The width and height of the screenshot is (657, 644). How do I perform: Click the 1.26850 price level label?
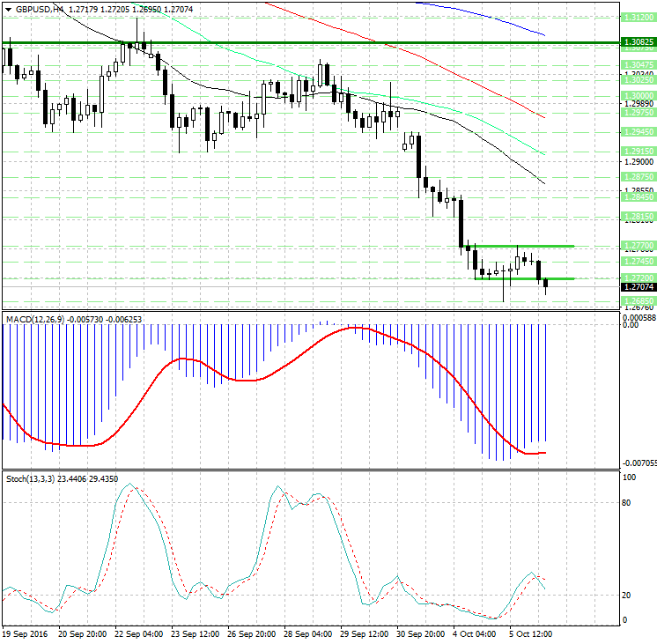tap(637, 301)
